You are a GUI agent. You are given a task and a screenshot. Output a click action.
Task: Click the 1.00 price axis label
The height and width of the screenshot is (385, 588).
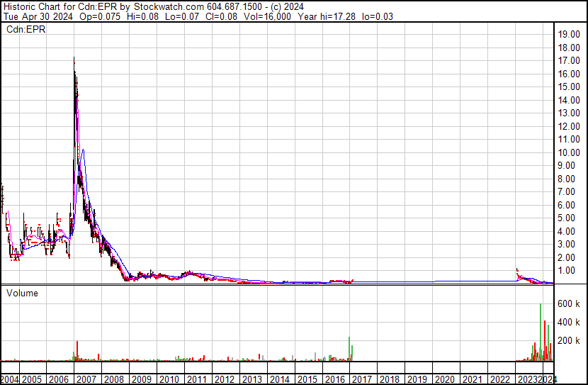pos(572,271)
